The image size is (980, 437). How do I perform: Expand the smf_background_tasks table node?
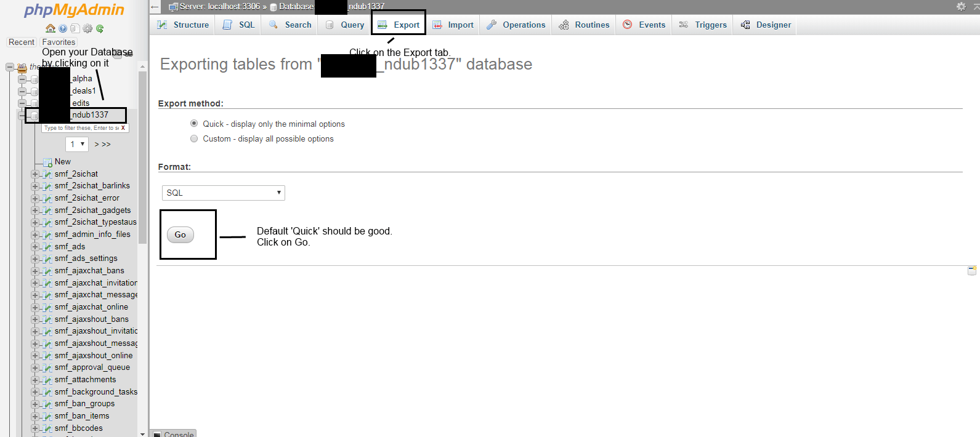click(x=34, y=392)
